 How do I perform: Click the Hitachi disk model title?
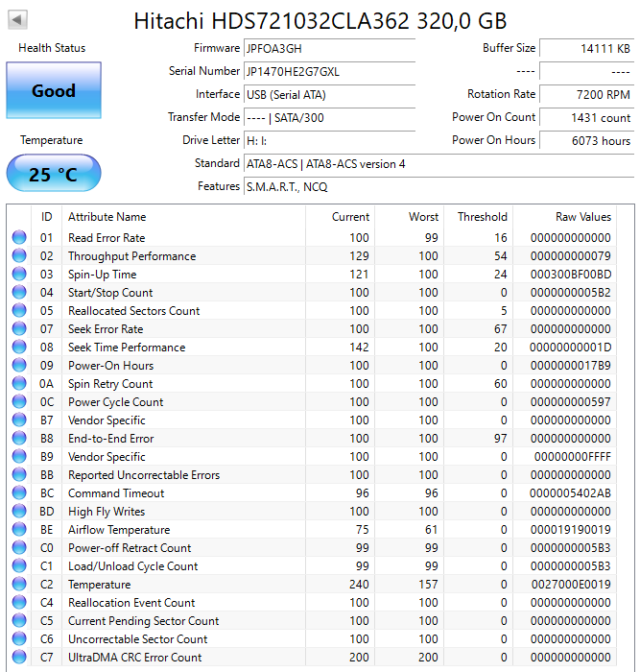tap(320, 21)
